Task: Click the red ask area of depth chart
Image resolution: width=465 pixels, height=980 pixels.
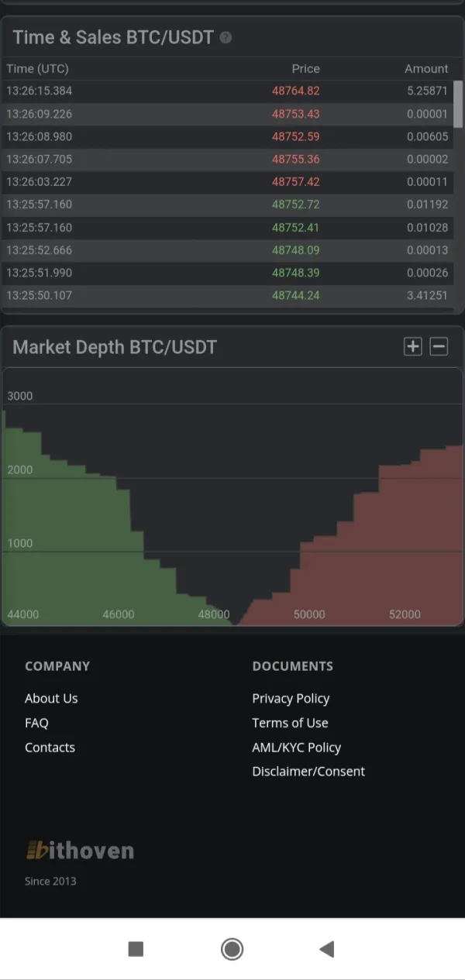Action: coord(387,558)
